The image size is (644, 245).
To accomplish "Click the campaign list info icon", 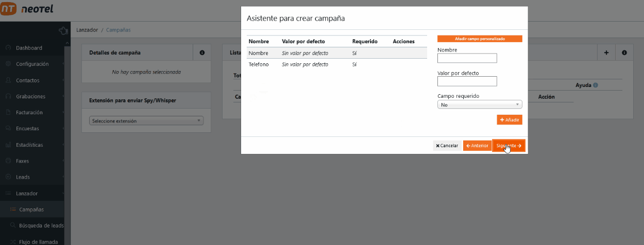I will pos(624,52).
